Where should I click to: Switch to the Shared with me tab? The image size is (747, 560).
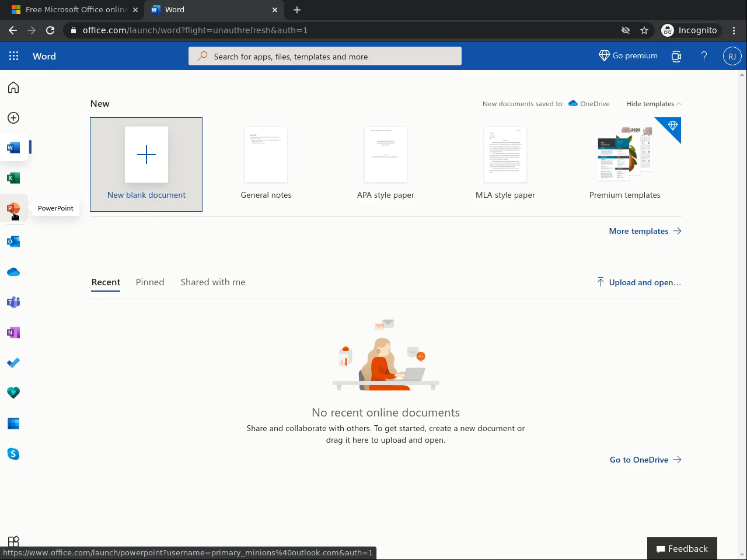tap(213, 282)
